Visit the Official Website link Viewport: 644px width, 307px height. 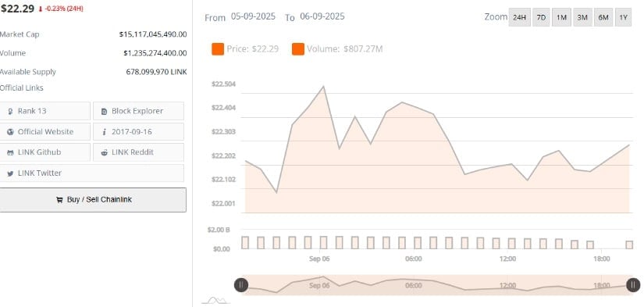pyautogui.click(x=44, y=131)
